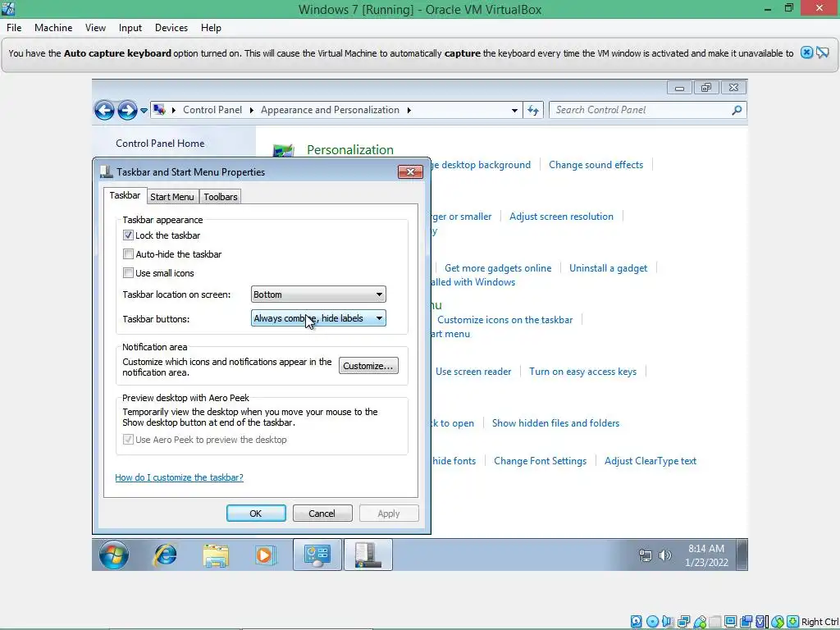Click VirtualBox USB devices status icon

[700, 622]
